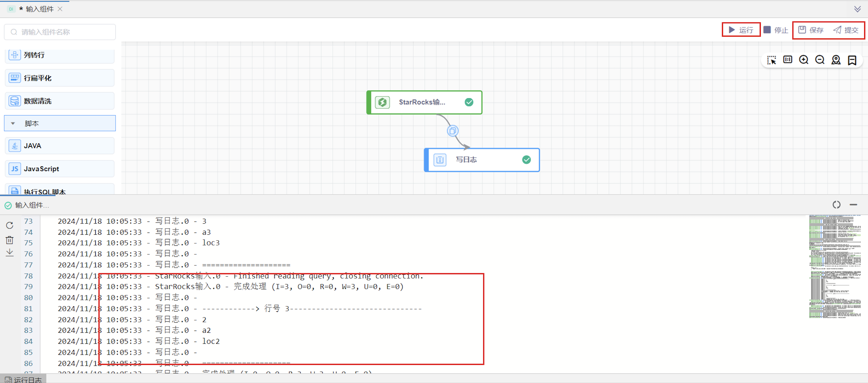Click the Run (运行) button
Viewport: 868px width, 383px height.
741,30
